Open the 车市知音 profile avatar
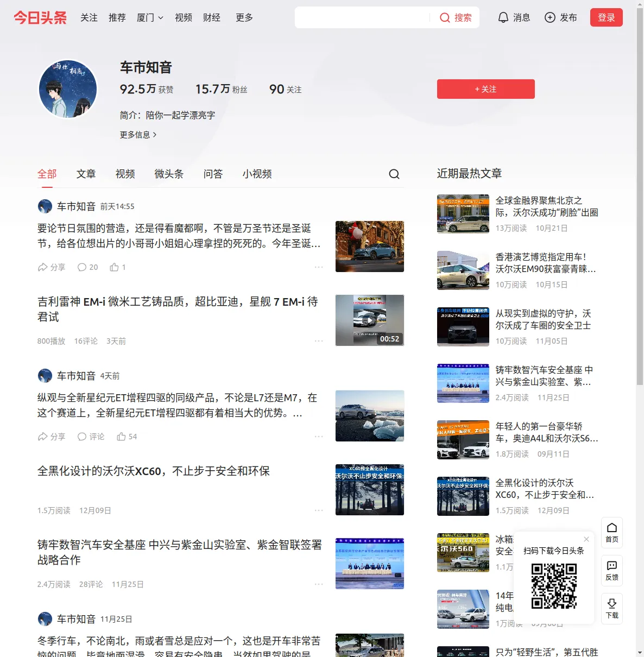The image size is (644, 657). tap(68, 89)
